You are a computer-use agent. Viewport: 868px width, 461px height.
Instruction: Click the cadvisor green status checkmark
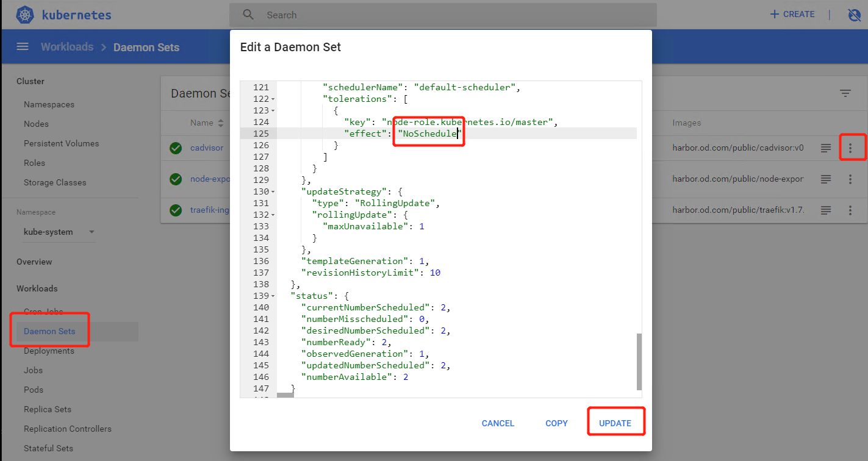click(176, 148)
